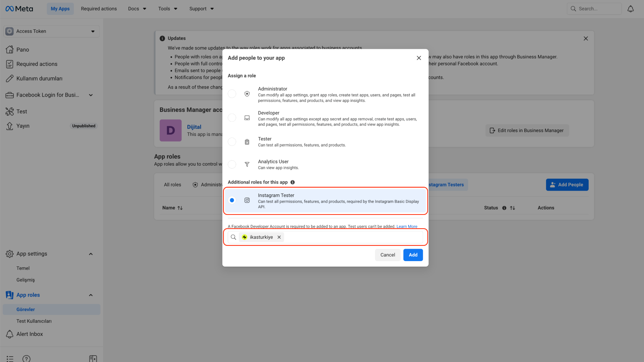644x362 pixels.
Task: Sort by Name with the arrows icon
Action: tap(180, 208)
